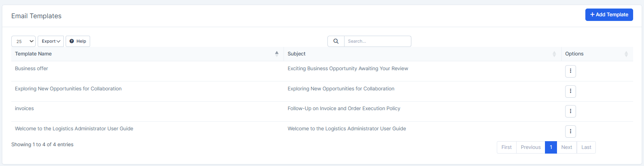Expand the Export dropdown

(x=51, y=41)
